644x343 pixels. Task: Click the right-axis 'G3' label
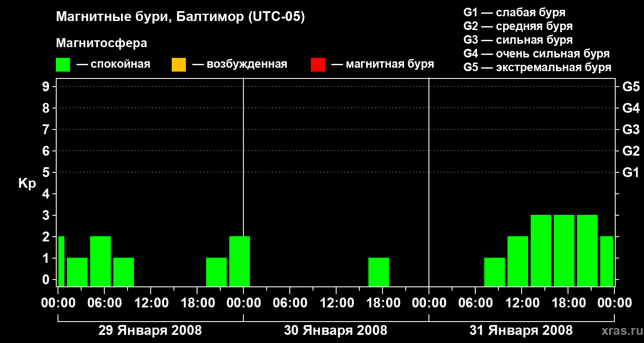tap(631, 129)
